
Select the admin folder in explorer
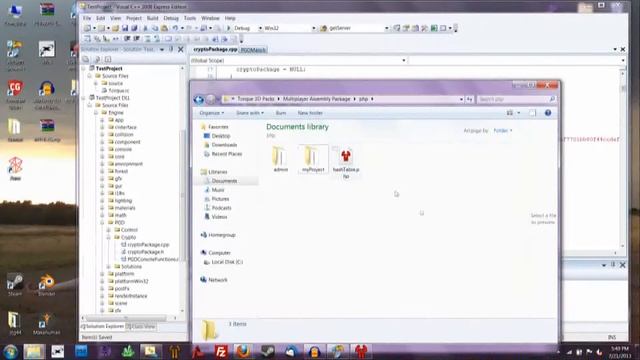pos(280,159)
